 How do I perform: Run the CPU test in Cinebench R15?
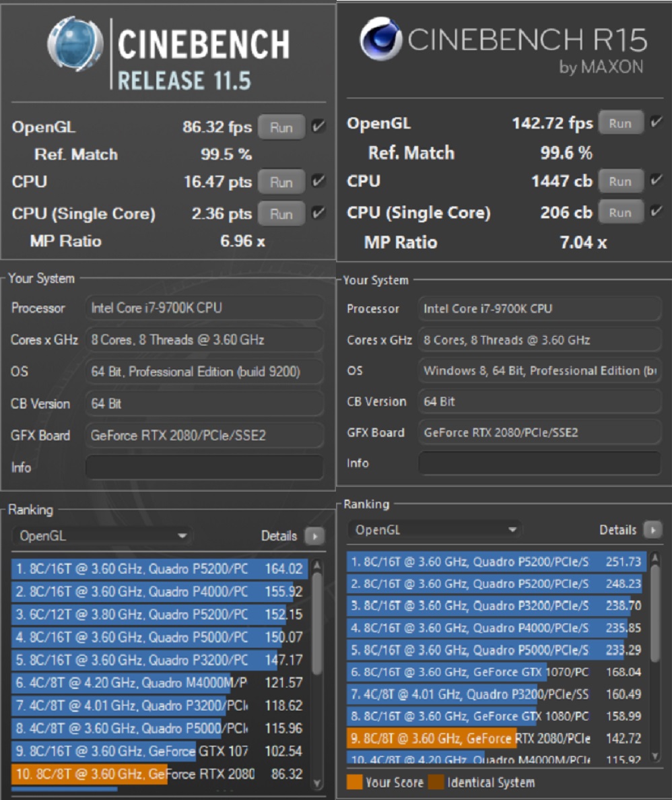(x=619, y=181)
